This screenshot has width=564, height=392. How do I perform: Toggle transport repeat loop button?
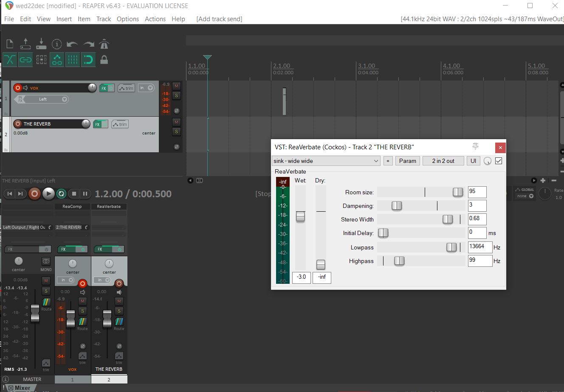(61, 194)
